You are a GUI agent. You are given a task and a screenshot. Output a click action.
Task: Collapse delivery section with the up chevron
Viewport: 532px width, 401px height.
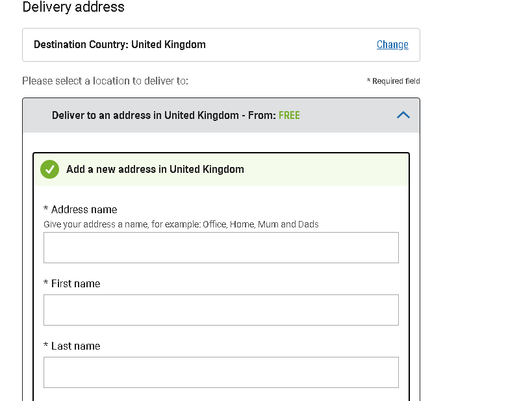tap(403, 115)
